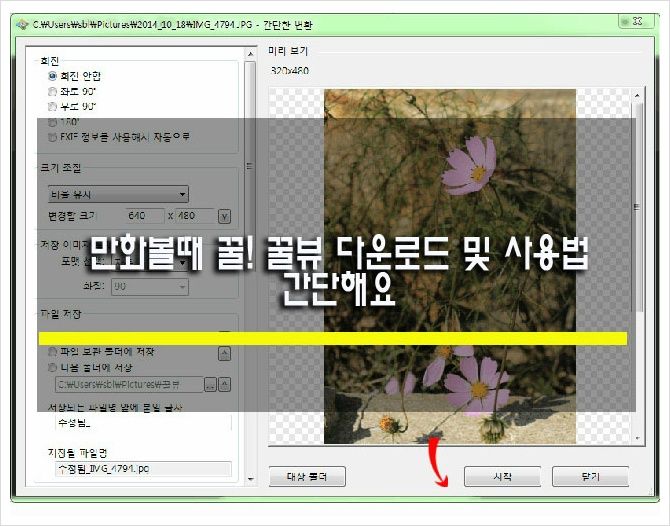Click the 미리 보기 label

pos(288,51)
